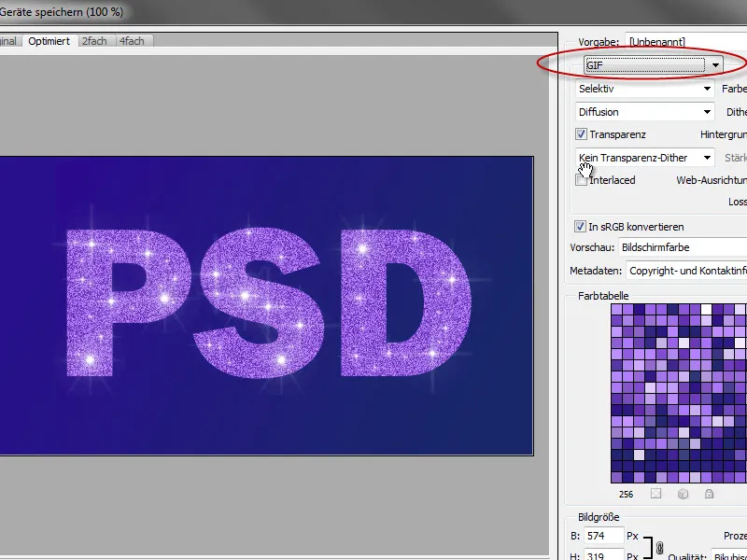This screenshot has height=560, width=747.
Task: Select the top-left swatch in Farbtabelle
Action: click(616, 309)
